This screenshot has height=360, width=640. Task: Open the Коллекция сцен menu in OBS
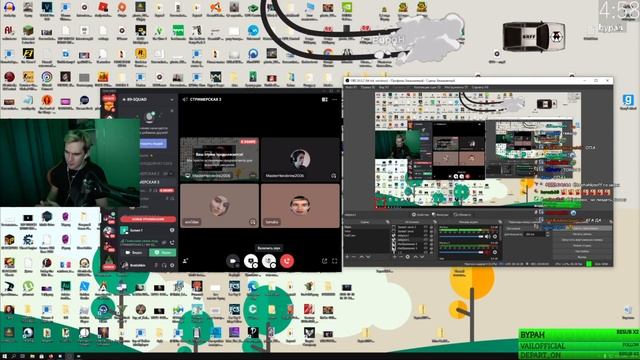tap(427, 87)
